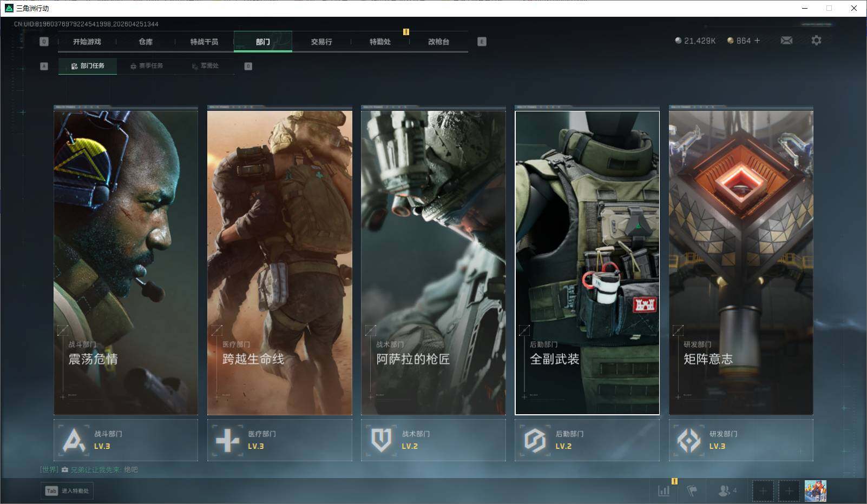Click the A key sub-tab hint
Screen dimensions: 867x504
[x=44, y=66]
